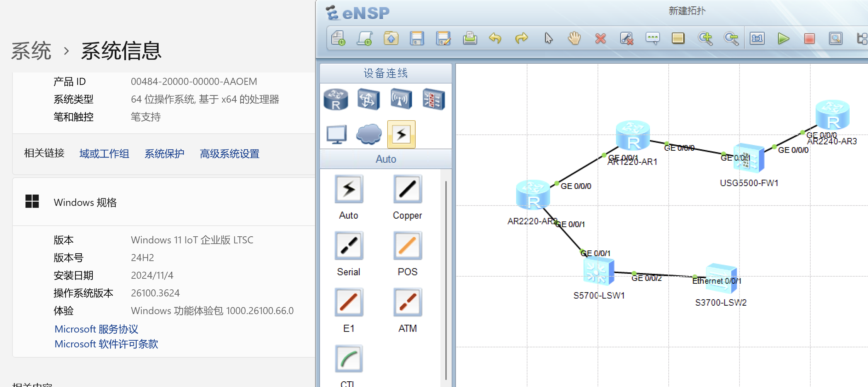Click the Save As toolbar icon
Viewport: 868px width, 387px height.
click(443, 38)
